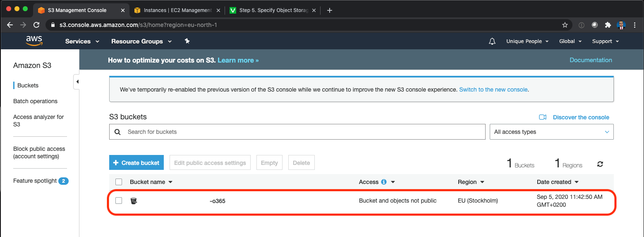Open the Support dropdown
644x237 pixels.
[606, 41]
